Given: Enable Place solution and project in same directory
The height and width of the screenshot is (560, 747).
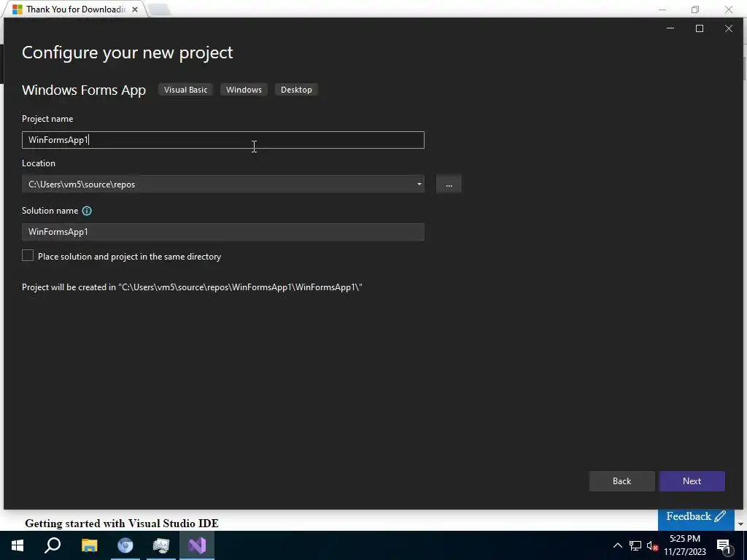Looking at the screenshot, I should coord(28,256).
